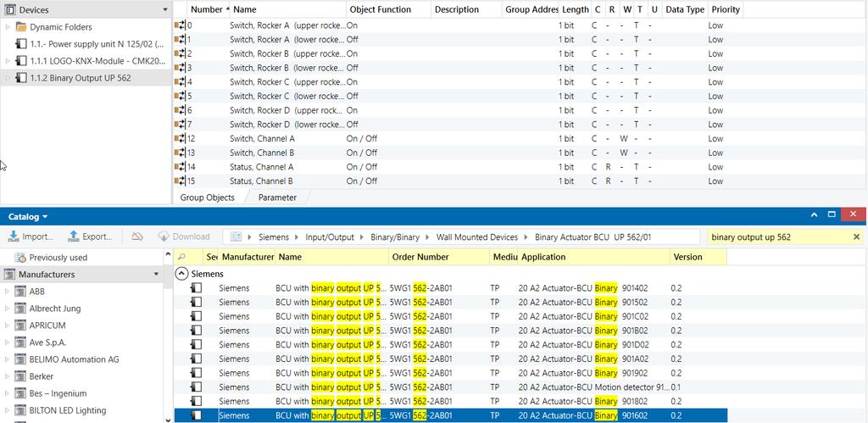Click group object icon for number 15
Image resolution: width=868 pixels, height=423 pixels.
(180, 181)
